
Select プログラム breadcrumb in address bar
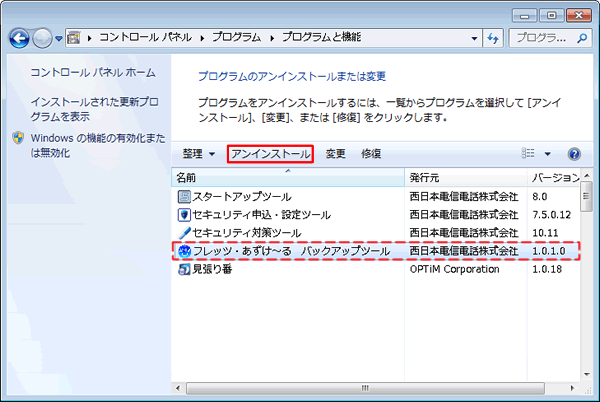236,37
